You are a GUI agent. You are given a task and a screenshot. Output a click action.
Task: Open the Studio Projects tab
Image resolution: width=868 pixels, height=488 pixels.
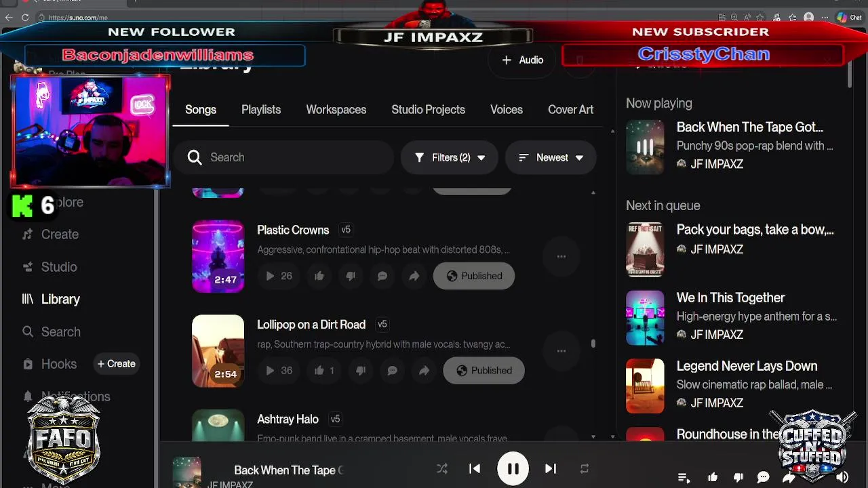429,110
